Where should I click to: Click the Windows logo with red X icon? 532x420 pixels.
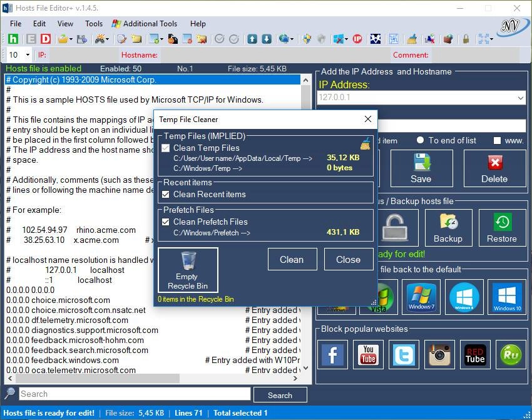click(x=338, y=39)
